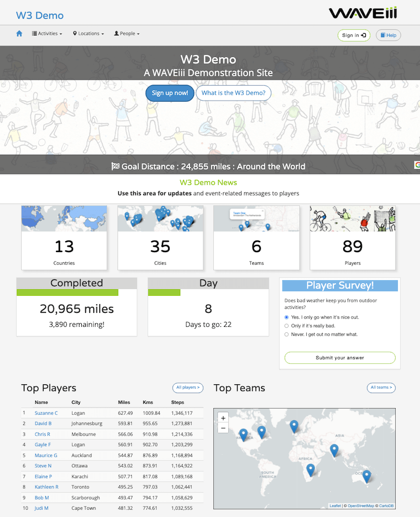420x517 pixels.
Task: Open the All teams list
Action: coord(381,388)
